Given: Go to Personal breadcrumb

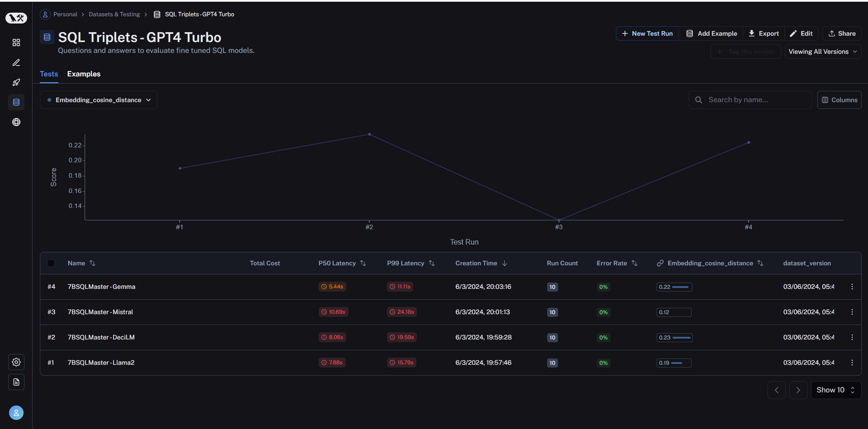Looking at the screenshot, I should (x=65, y=14).
